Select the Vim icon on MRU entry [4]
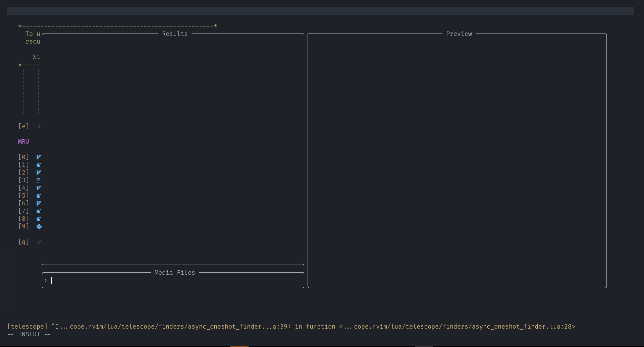 tap(39, 188)
